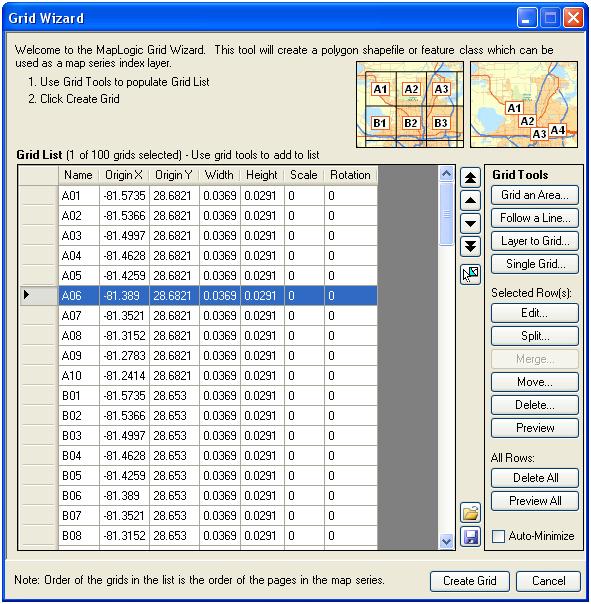Click the A1-B3 area grid thumbnail

tap(410, 104)
